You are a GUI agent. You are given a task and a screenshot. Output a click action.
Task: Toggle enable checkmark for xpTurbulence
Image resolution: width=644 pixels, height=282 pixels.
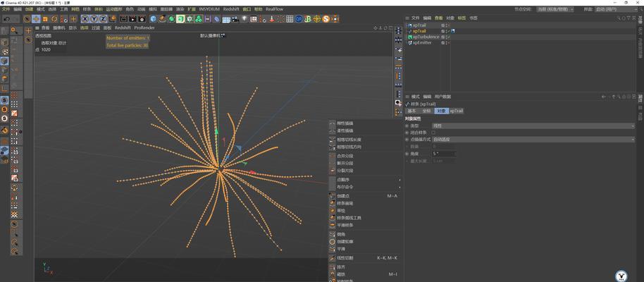[x=449, y=37]
